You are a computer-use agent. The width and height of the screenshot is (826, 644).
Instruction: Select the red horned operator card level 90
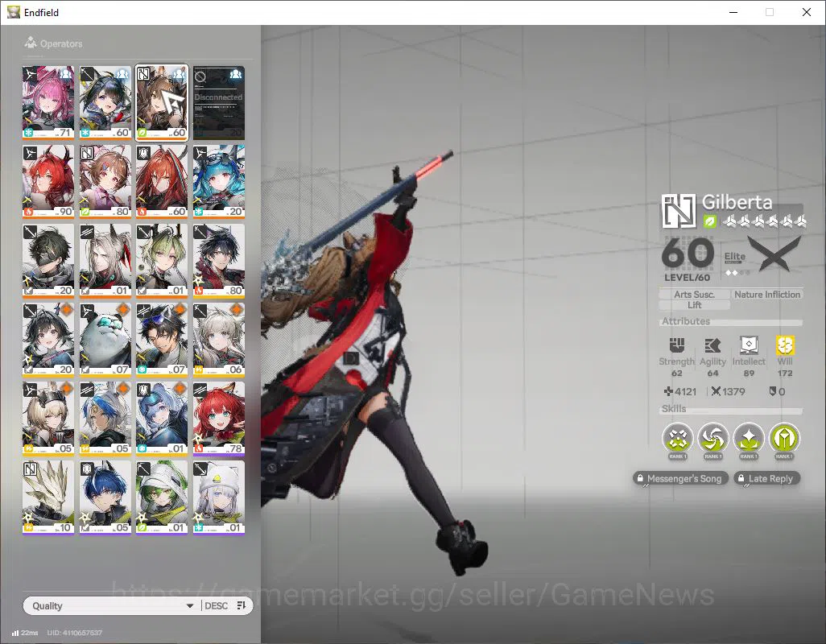tap(48, 181)
